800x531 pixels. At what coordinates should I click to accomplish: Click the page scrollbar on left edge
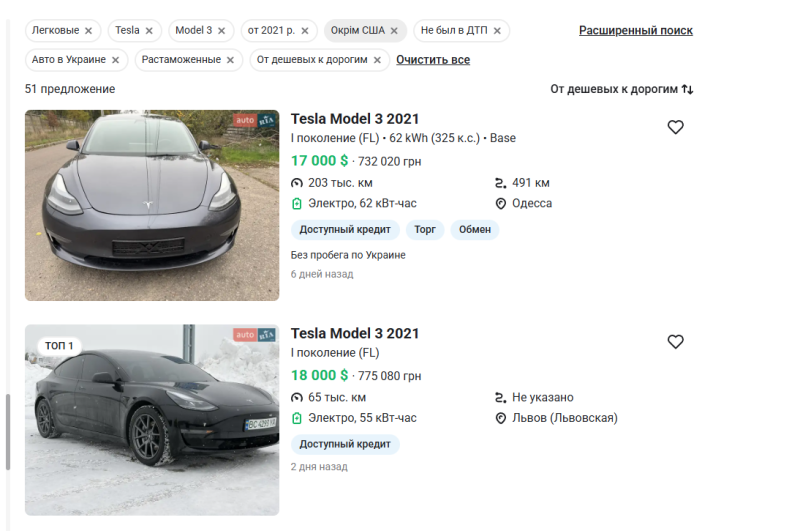point(8,430)
